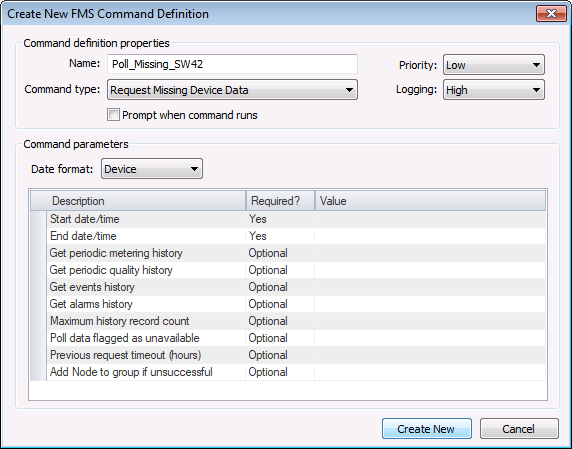Select Get periodic quality history row

click(x=288, y=270)
